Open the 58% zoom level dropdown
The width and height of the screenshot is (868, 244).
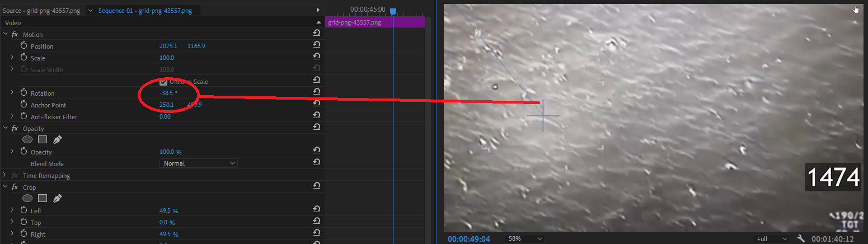(524, 238)
